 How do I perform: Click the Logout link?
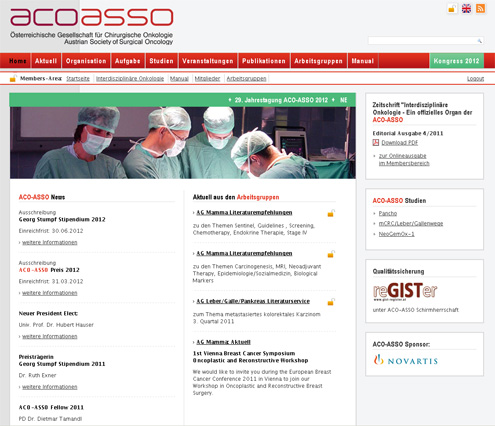475,79
